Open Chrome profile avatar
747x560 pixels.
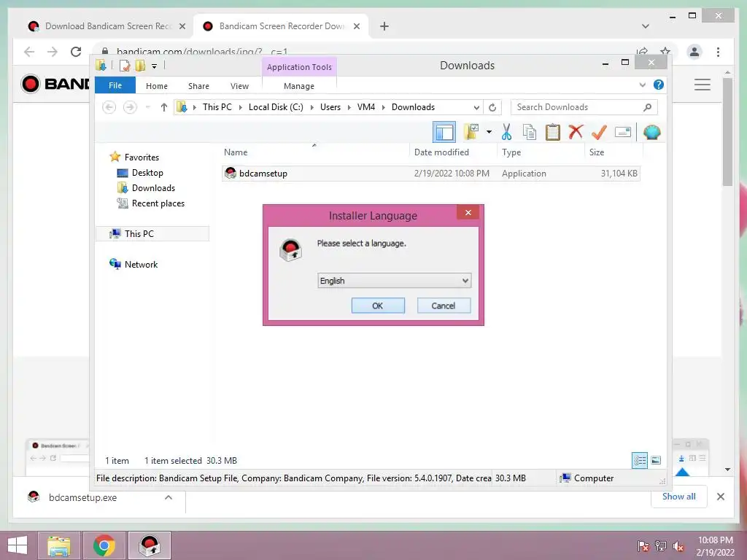[x=694, y=52]
